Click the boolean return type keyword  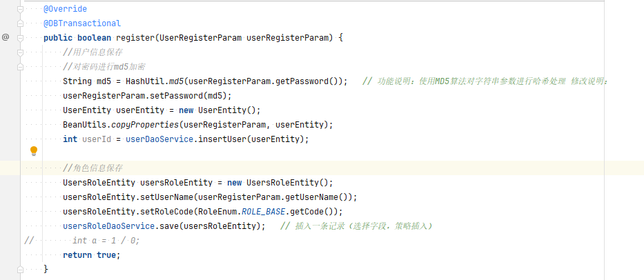click(94, 38)
